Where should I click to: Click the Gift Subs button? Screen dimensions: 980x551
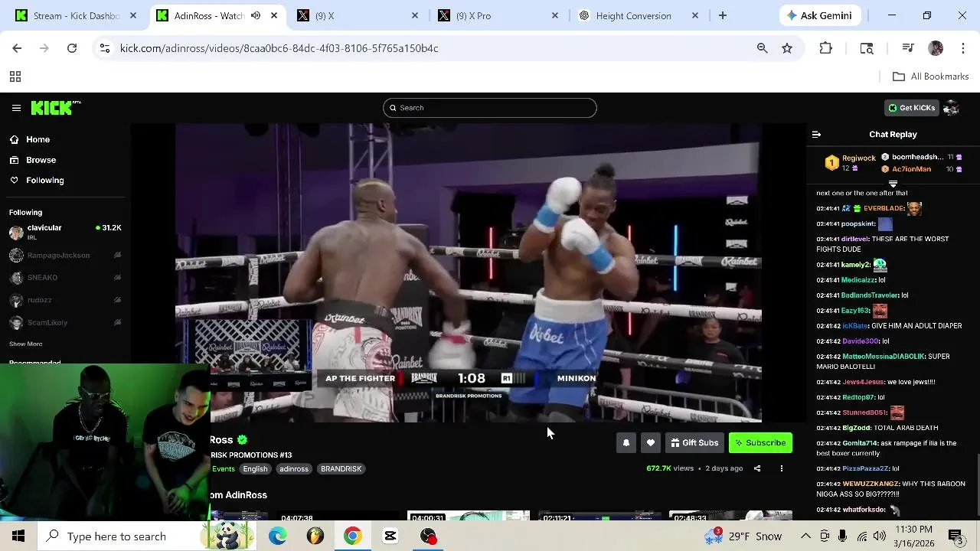695,442
